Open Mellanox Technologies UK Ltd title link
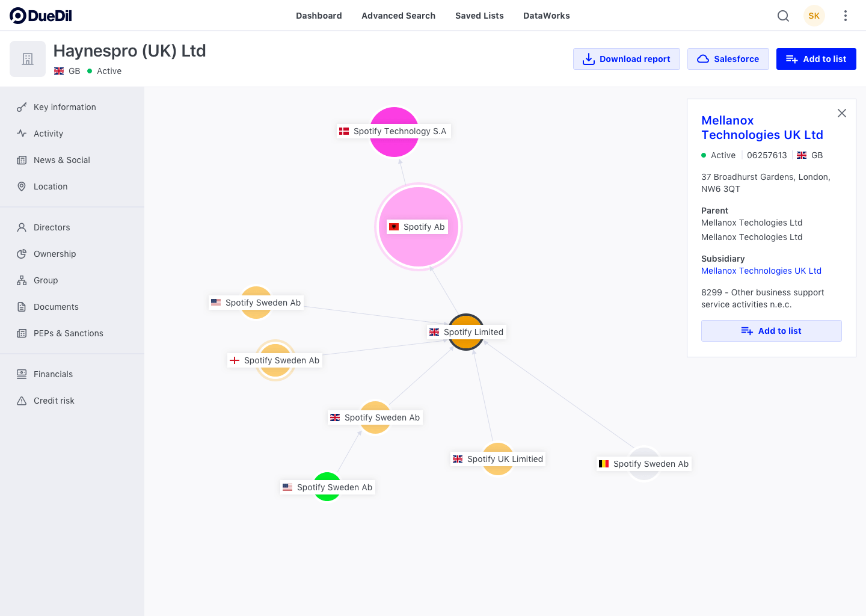Viewport: 866px width, 616px height. [762, 128]
